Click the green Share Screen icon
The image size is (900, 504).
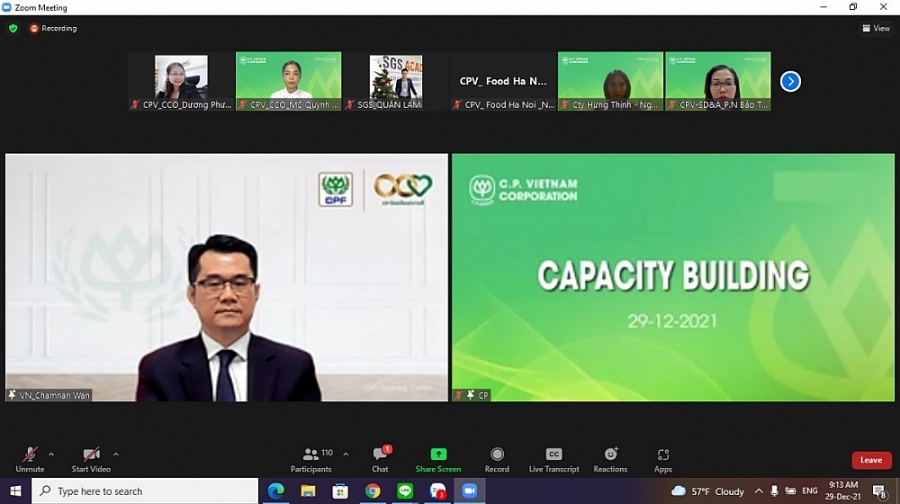click(x=438, y=454)
